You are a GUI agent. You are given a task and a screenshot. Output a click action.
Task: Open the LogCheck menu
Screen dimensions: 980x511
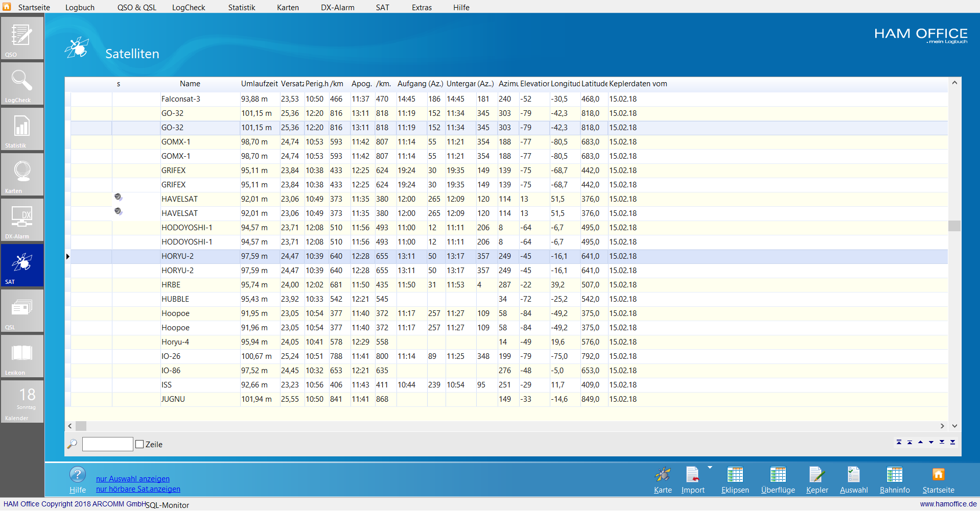coord(189,7)
